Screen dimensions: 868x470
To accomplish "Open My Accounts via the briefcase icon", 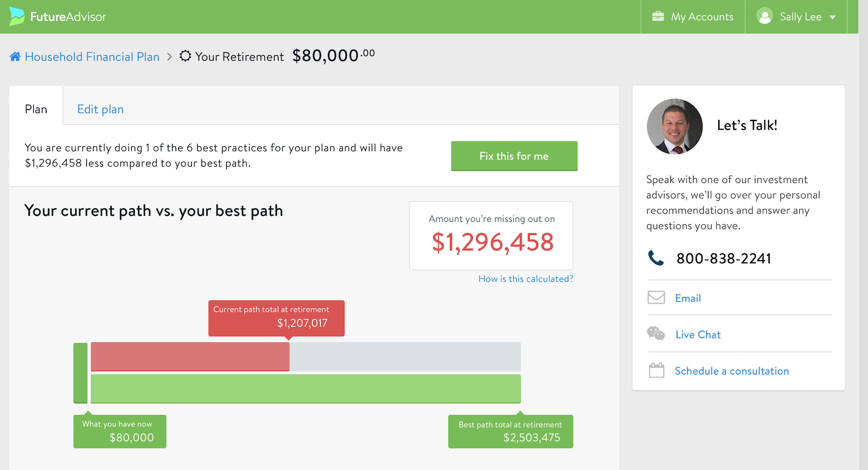I will 658,16.
